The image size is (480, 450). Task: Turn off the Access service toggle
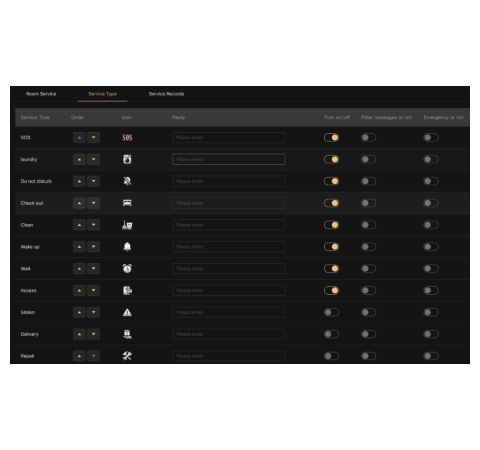(331, 290)
